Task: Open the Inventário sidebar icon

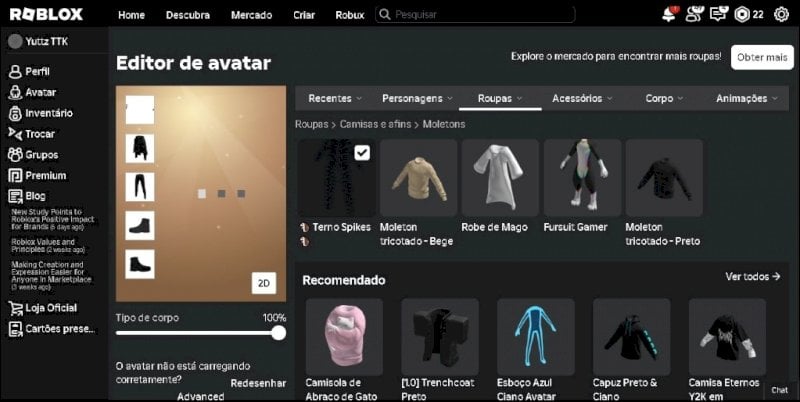Action: [x=15, y=113]
